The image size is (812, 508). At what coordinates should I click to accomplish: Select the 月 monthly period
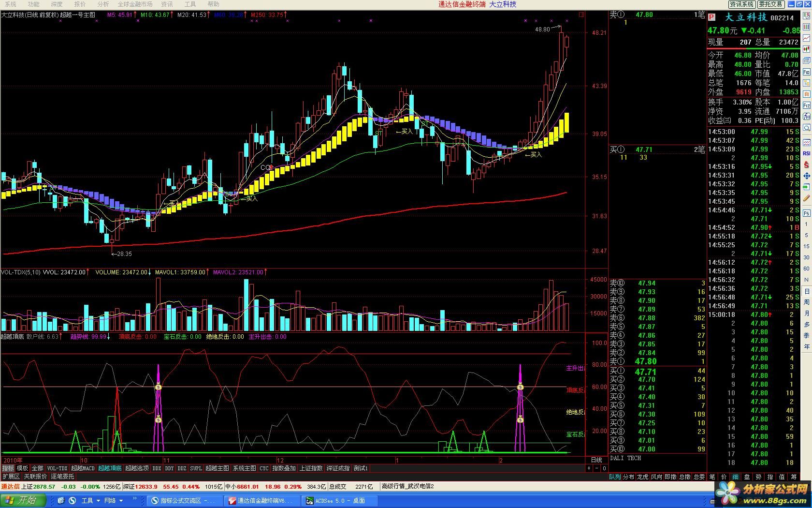click(x=807, y=313)
